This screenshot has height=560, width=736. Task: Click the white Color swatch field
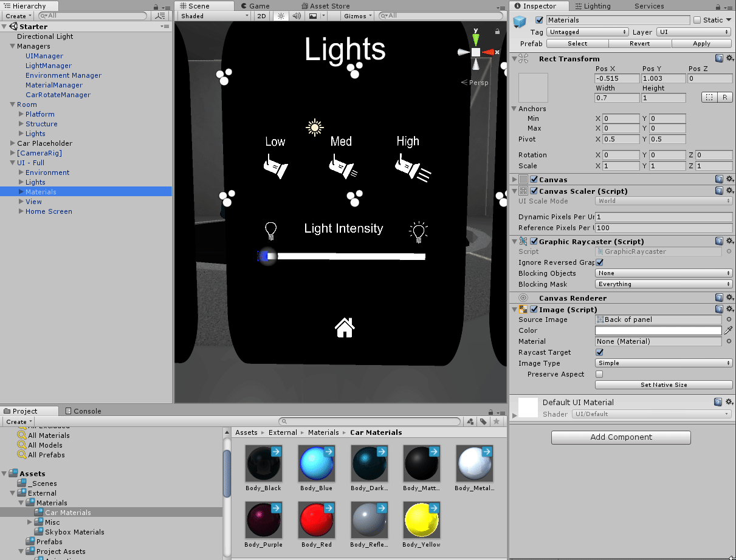pyautogui.click(x=658, y=330)
